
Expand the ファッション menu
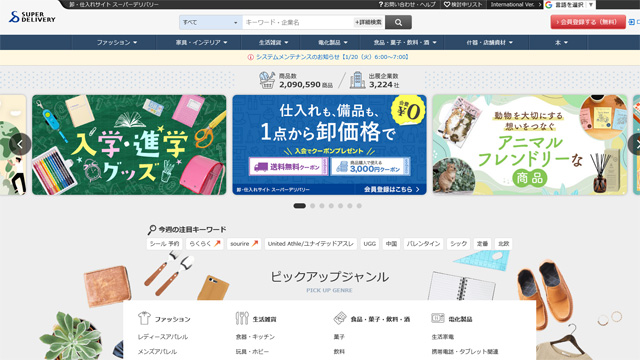[117, 42]
